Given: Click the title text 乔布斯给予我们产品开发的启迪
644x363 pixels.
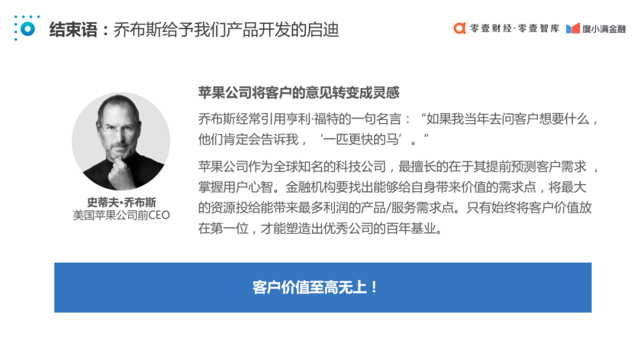Looking at the screenshot, I should pyautogui.click(x=227, y=30).
